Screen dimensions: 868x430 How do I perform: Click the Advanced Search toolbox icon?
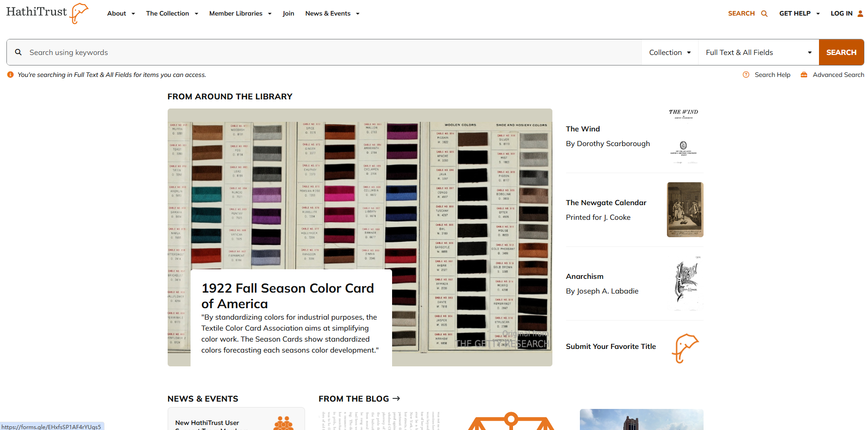click(804, 75)
